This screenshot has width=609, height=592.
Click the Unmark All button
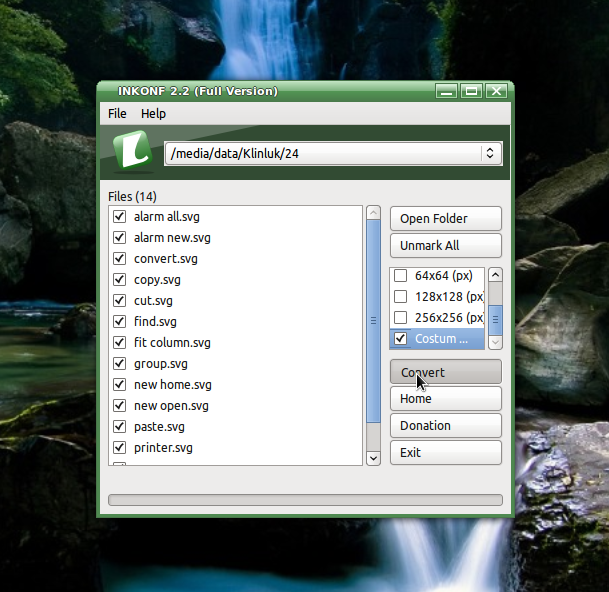(x=446, y=246)
